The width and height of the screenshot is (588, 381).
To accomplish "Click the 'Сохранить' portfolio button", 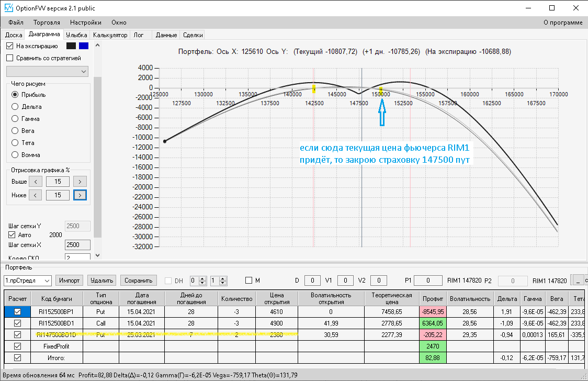I will tap(138, 281).
